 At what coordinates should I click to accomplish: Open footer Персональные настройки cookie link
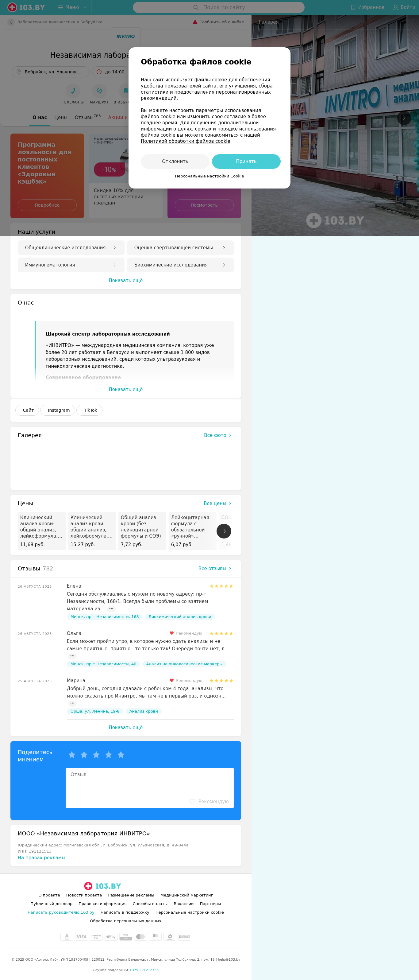tap(189, 912)
